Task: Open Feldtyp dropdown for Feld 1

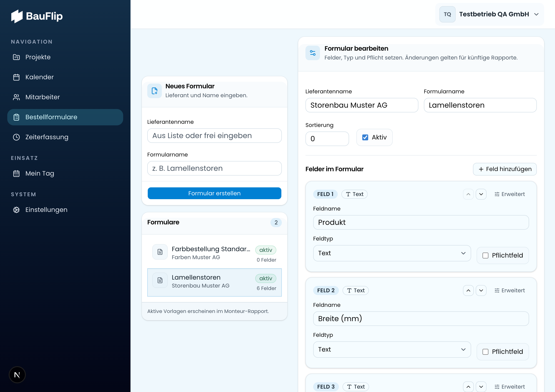Action: pos(392,253)
